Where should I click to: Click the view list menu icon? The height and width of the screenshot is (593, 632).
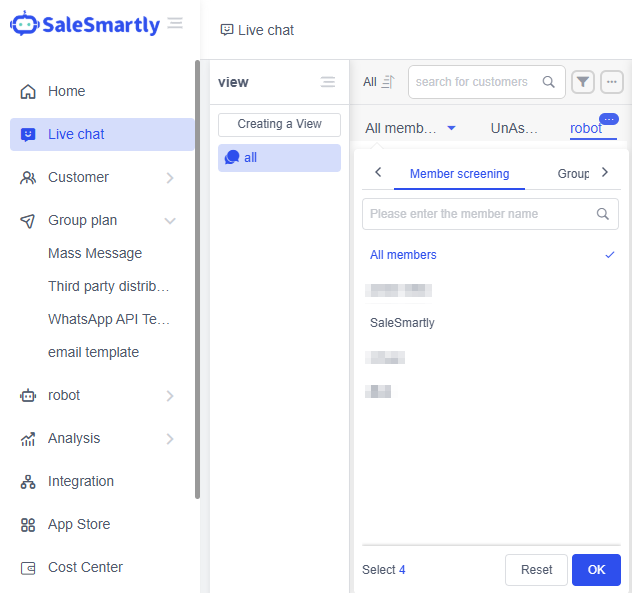pyautogui.click(x=327, y=82)
